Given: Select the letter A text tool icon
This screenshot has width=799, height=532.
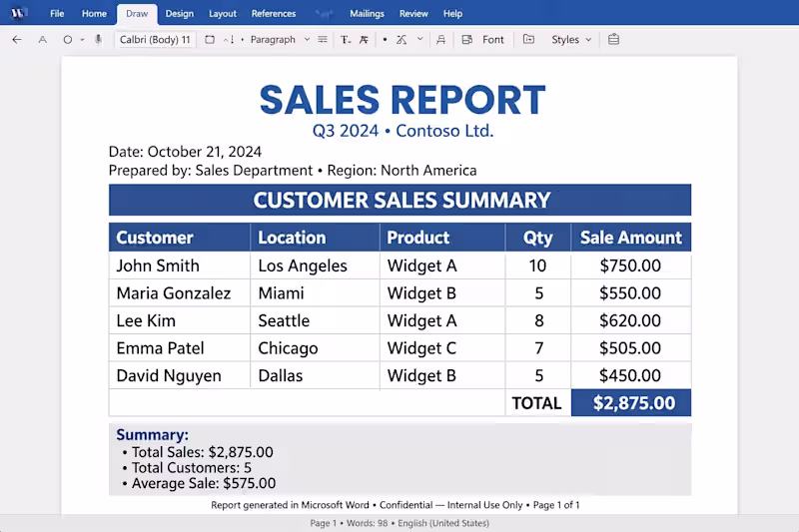Looking at the screenshot, I should click(43, 40).
